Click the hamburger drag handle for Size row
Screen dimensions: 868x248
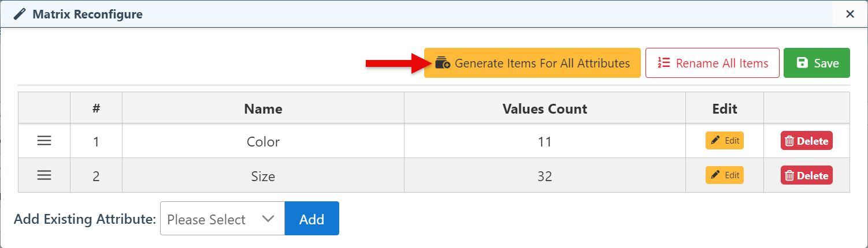44,175
